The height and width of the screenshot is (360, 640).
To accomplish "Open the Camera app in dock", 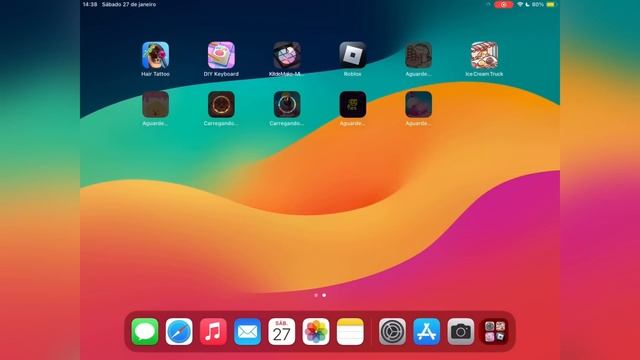I will 461,331.
